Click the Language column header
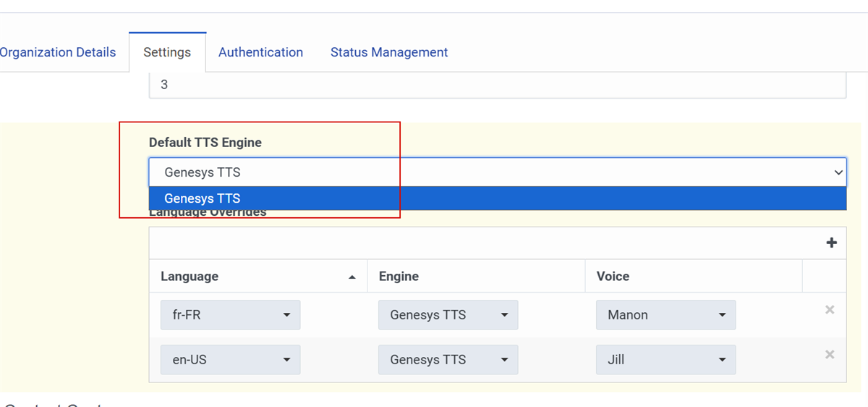The image size is (868, 407). pos(190,277)
